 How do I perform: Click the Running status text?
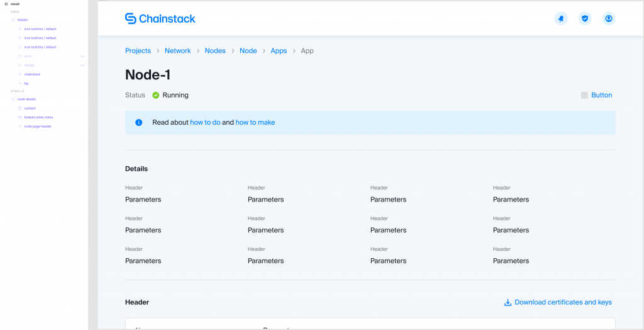[x=175, y=95]
